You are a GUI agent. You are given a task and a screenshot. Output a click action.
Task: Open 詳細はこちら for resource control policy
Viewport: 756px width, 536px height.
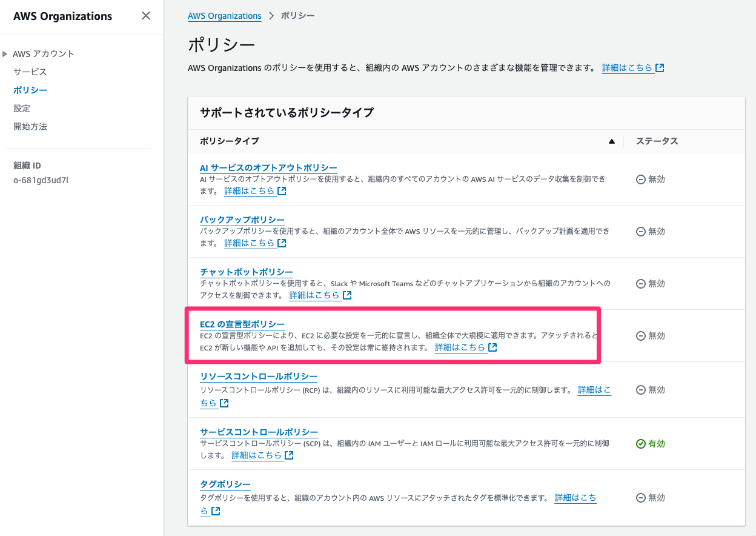(x=595, y=389)
